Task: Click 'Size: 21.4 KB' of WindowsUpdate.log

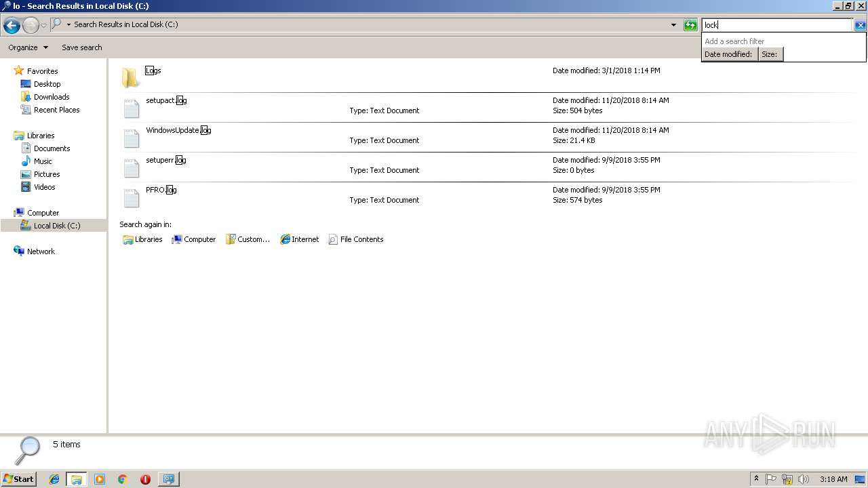Action: [574, 140]
